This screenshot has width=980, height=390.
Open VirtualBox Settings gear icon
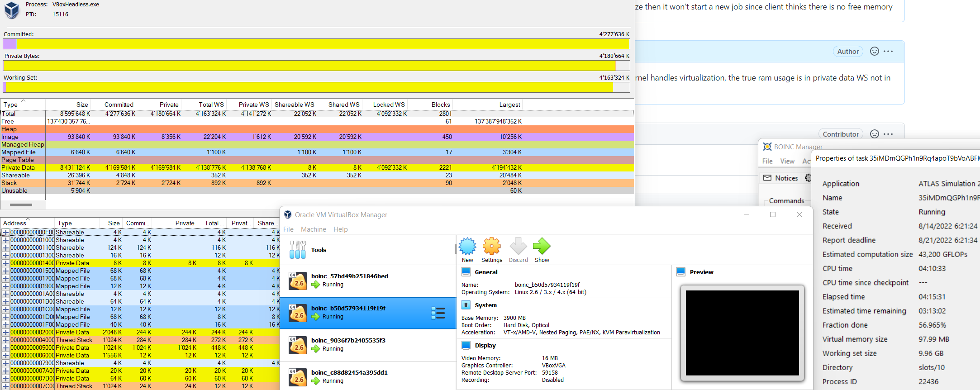tap(491, 247)
